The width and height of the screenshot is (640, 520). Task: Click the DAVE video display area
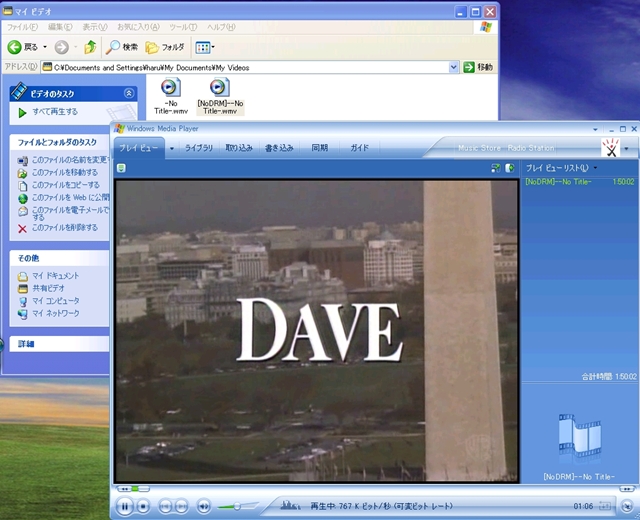317,331
